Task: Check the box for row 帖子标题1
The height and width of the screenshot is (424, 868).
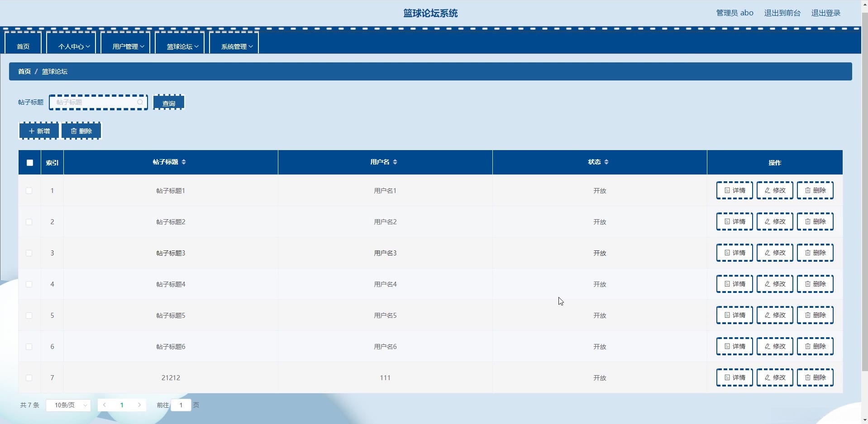Action: coord(29,191)
